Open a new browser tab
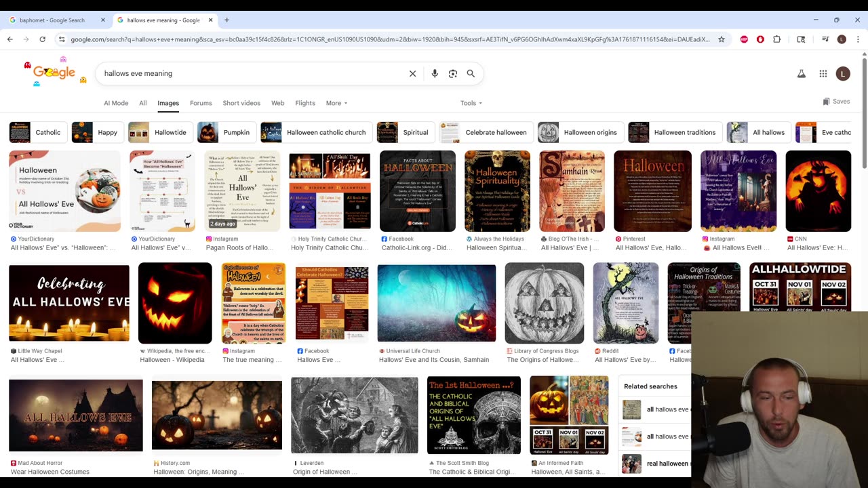Screen dimensions: 868x488 [x=226, y=20]
